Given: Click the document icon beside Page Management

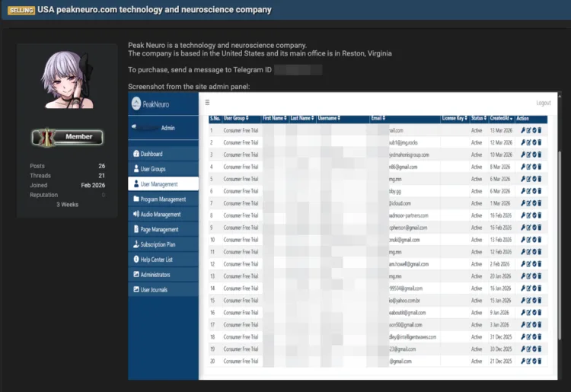Looking at the screenshot, I should click(x=136, y=229).
